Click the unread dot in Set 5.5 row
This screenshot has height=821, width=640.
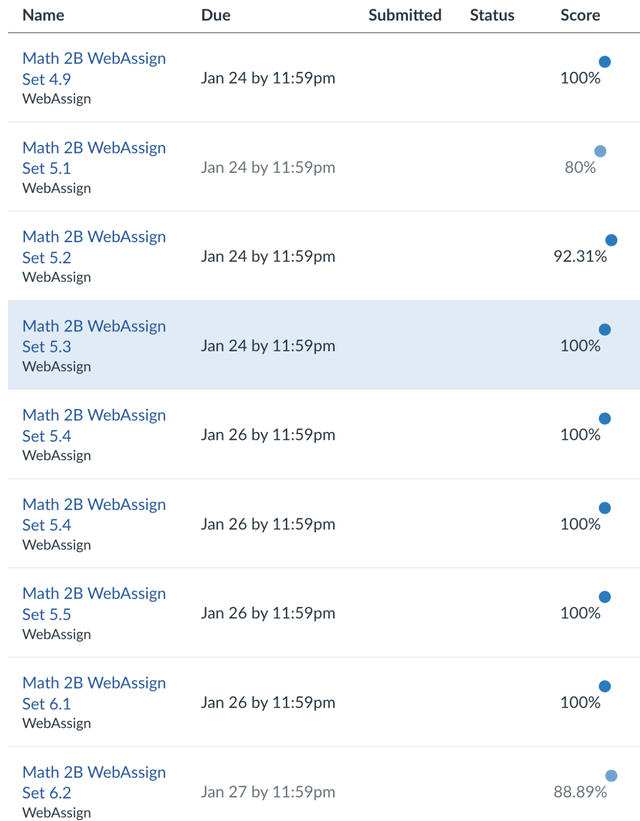604,597
